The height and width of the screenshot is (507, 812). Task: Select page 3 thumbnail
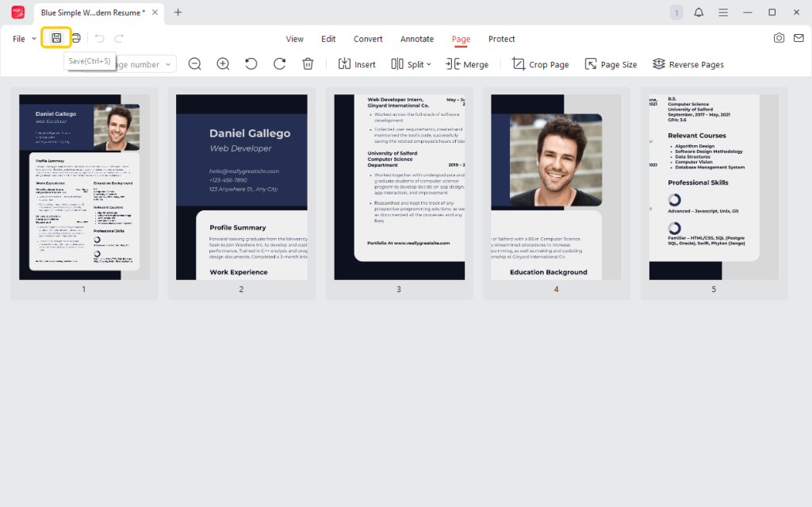tap(399, 187)
